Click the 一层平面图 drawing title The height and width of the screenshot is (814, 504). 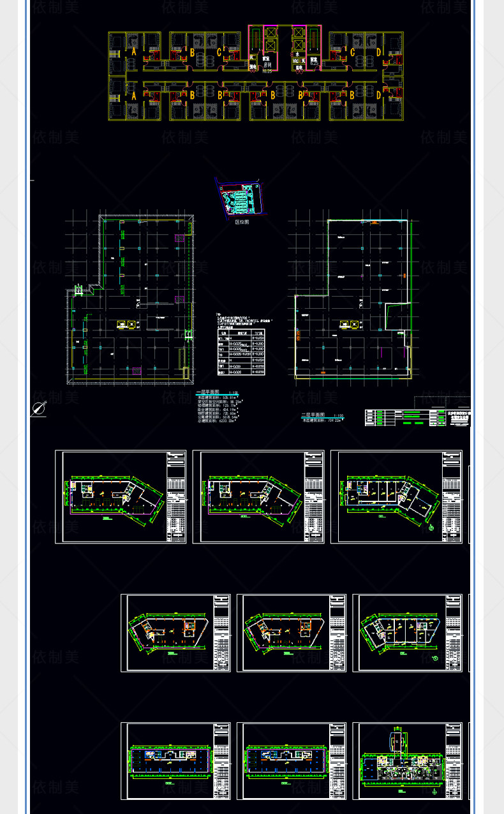(x=207, y=392)
